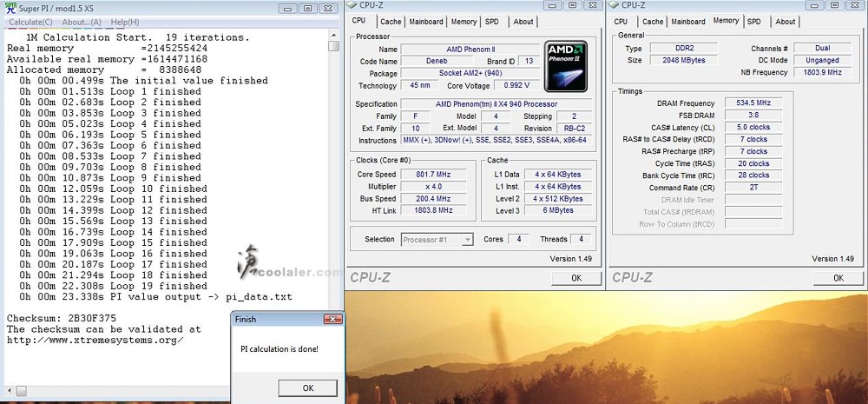This screenshot has width=868, height=404.
Task: Click the left CPU-Z window title icon
Action: click(352, 5)
